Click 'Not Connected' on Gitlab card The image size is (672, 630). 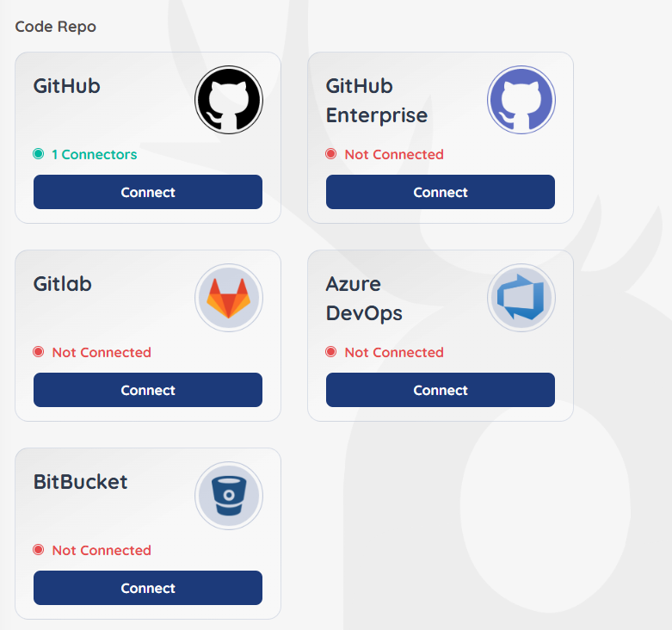click(102, 352)
